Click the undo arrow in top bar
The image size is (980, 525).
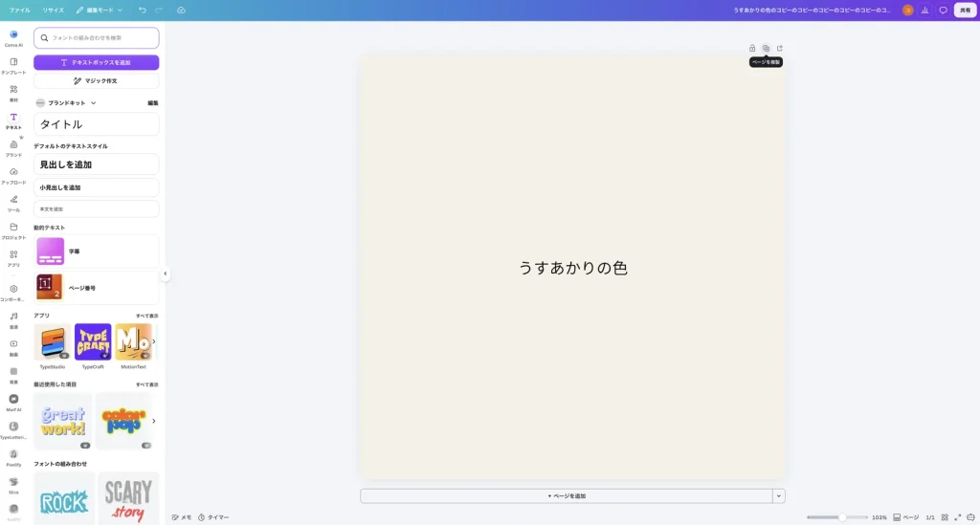point(143,10)
